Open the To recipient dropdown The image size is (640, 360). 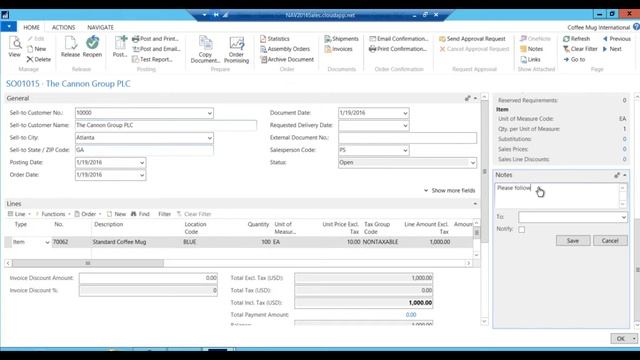623,217
